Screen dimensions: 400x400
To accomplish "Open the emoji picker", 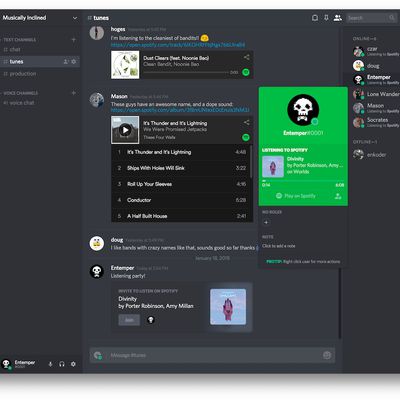I will (327, 355).
